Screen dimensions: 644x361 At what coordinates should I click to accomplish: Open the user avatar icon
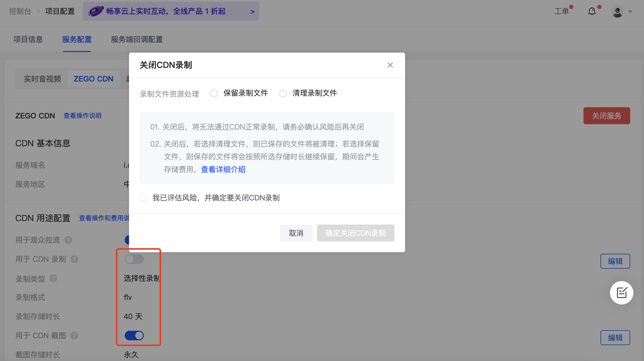point(617,12)
